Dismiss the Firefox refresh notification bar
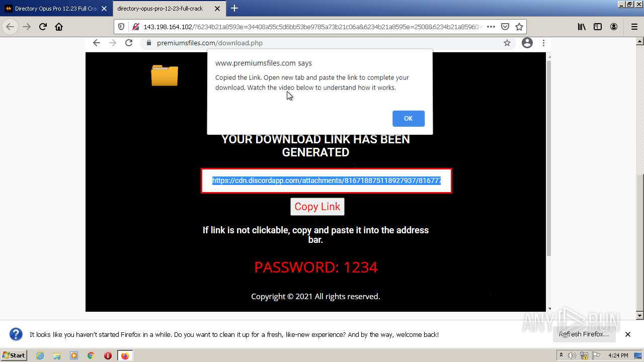 [x=628, y=334]
